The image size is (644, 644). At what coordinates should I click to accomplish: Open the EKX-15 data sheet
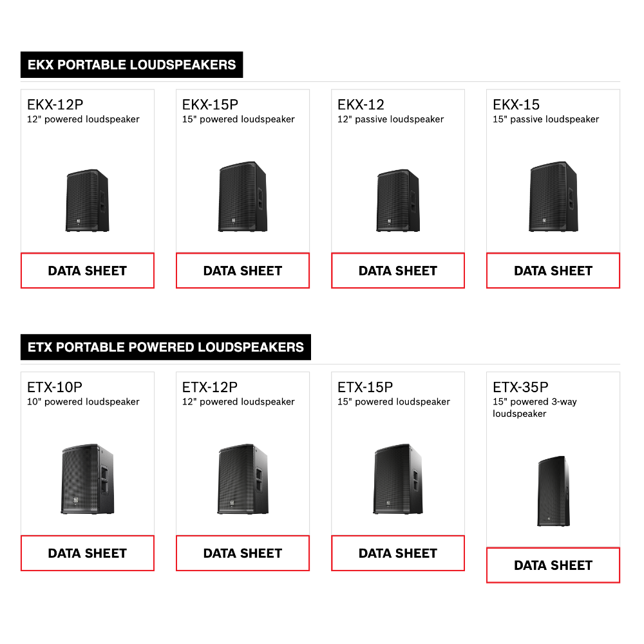553,270
